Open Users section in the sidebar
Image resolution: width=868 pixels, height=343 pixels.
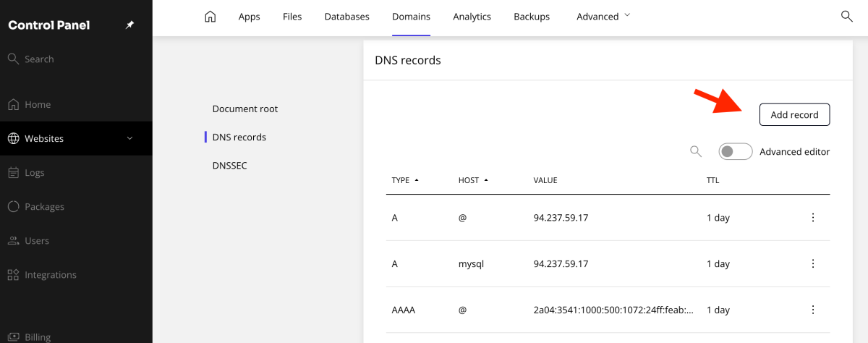pos(37,241)
